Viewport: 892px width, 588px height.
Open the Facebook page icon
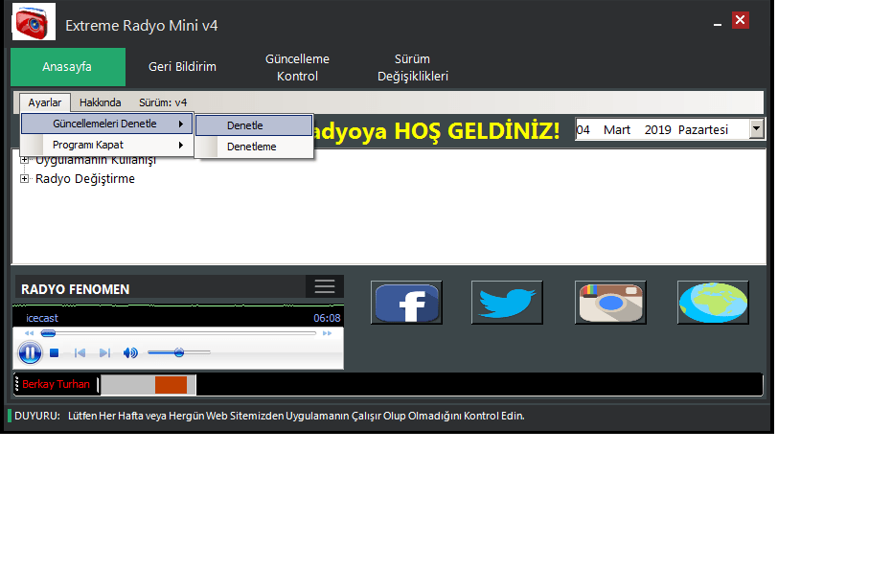click(406, 303)
